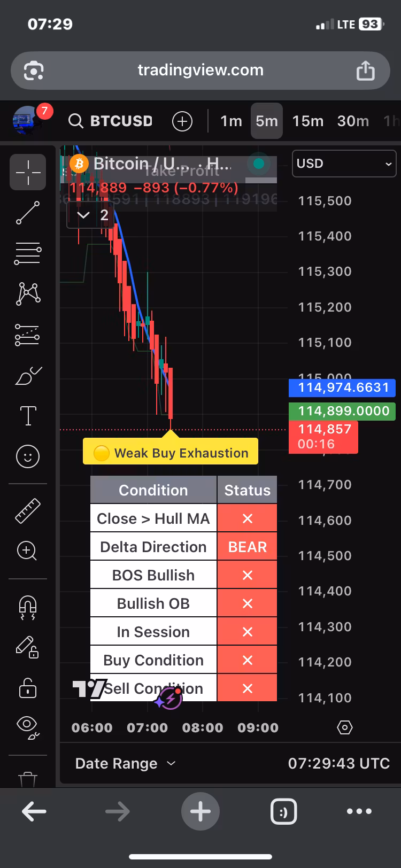The image size is (401, 868).
Task: Click the In Session condition cell
Action: click(x=153, y=632)
